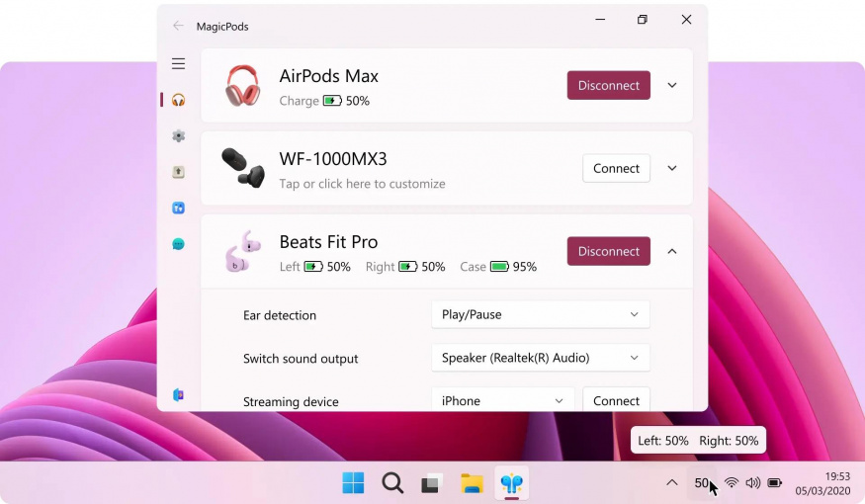Show hidden tray icons chevron
Screen dimensions: 865x504
(672, 483)
